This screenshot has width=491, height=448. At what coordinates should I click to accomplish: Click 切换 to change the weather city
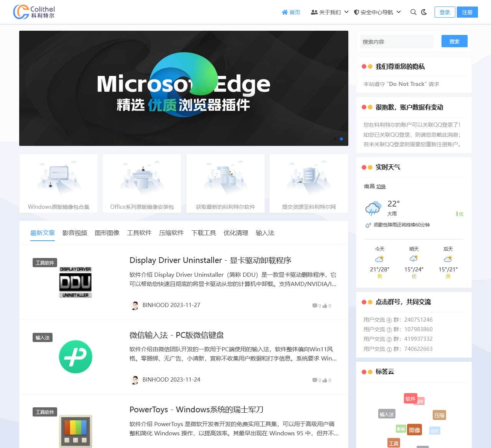(381, 187)
